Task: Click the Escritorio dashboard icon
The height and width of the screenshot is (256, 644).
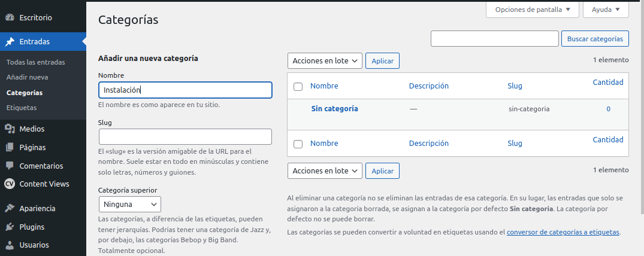Action: point(10,18)
